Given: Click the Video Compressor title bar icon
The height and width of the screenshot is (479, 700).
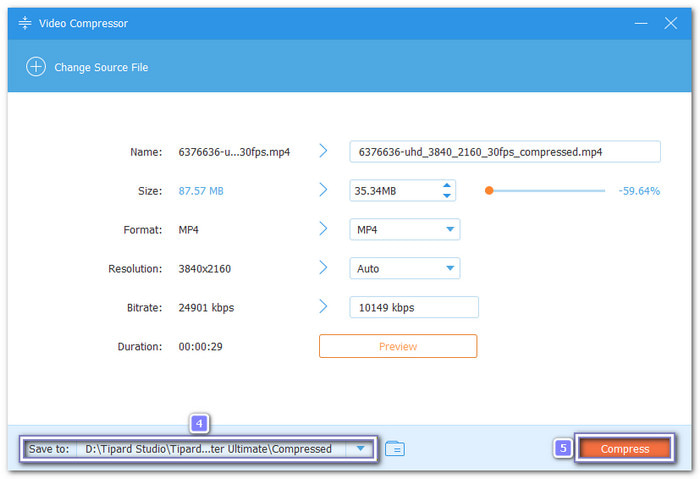Looking at the screenshot, I should coord(25,23).
